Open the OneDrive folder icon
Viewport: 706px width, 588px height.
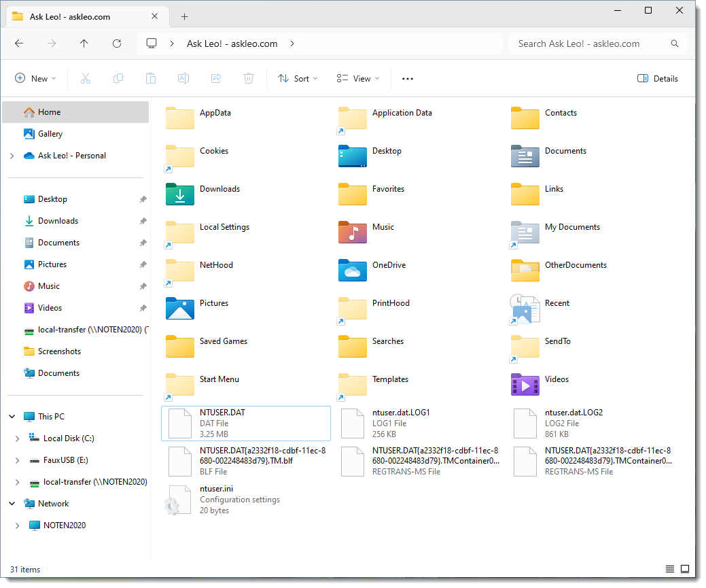click(353, 270)
